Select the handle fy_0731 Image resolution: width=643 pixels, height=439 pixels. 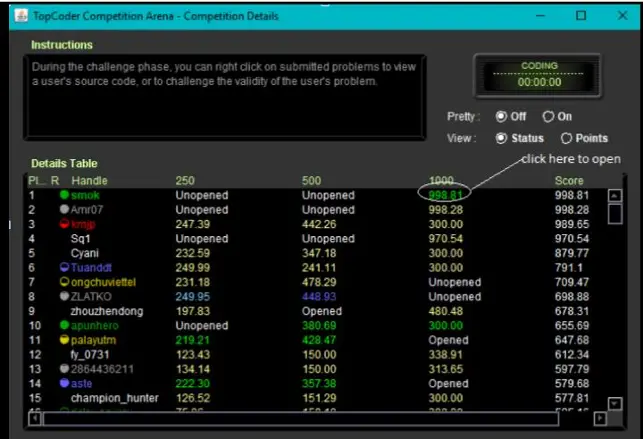click(90, 355)
